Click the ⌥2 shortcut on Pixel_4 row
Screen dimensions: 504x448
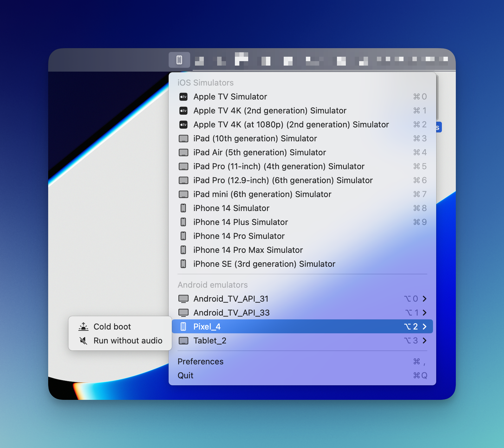pos(411,327)
